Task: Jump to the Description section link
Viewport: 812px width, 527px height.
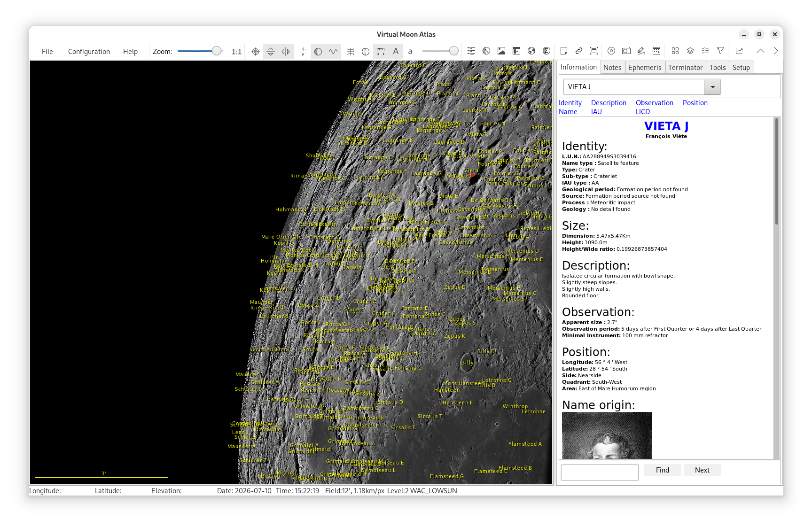Action: coord(609,103)
